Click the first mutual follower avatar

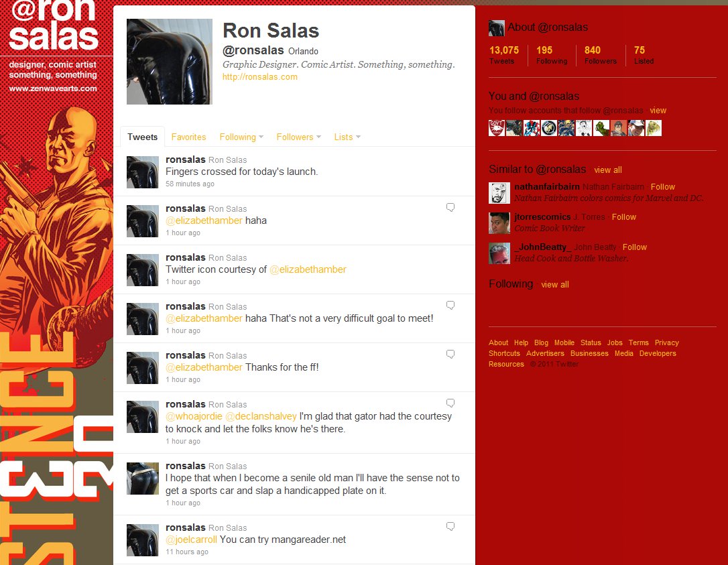click(x=497, y=128)
